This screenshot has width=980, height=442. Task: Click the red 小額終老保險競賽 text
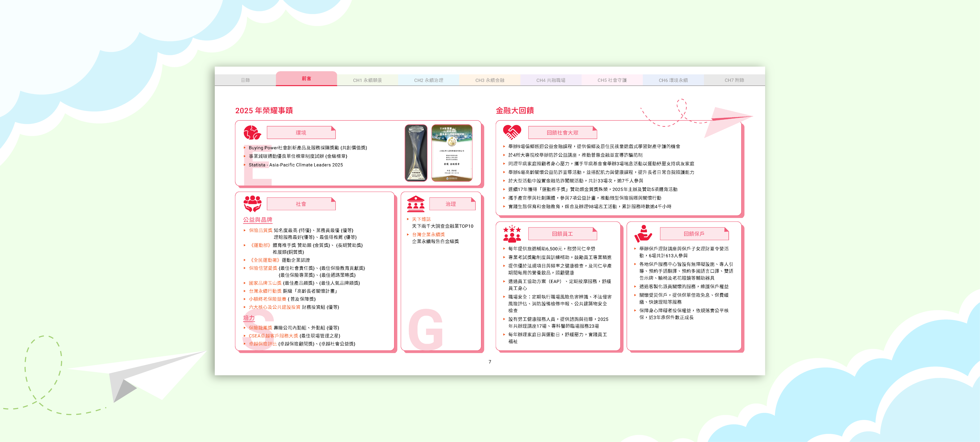(x=268, y=299)
